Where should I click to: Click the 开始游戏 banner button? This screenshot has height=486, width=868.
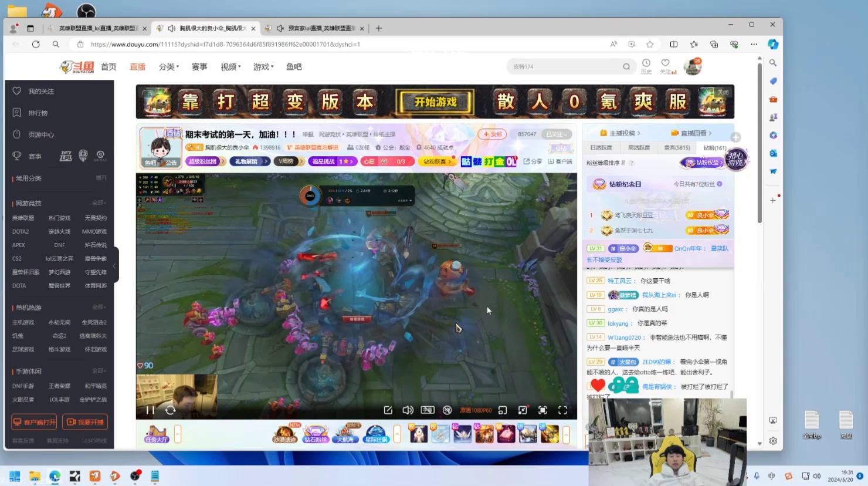pos(435,102)
